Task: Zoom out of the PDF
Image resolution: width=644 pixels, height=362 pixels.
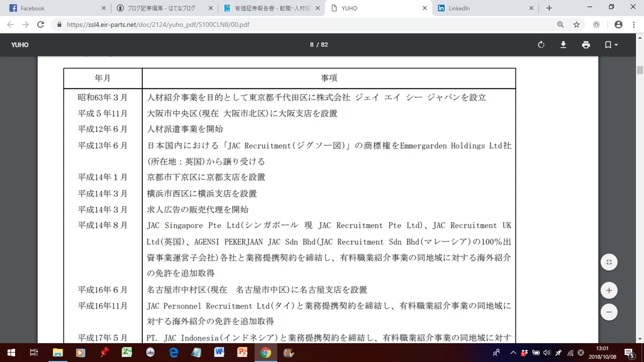Action: [609, 312]
